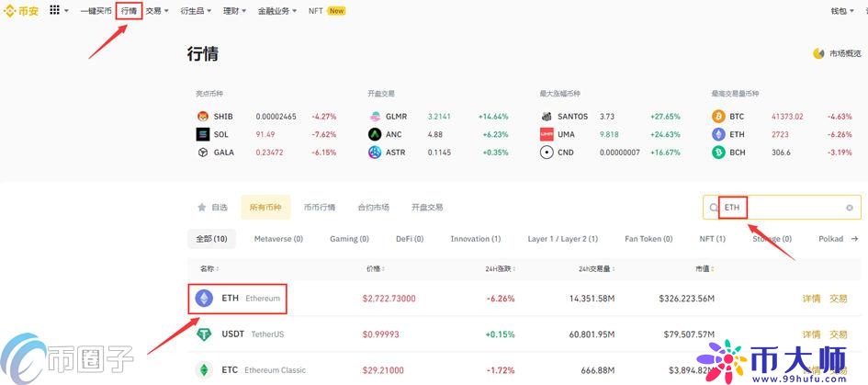Click the Ethereum logo in ETH table row

204,299
